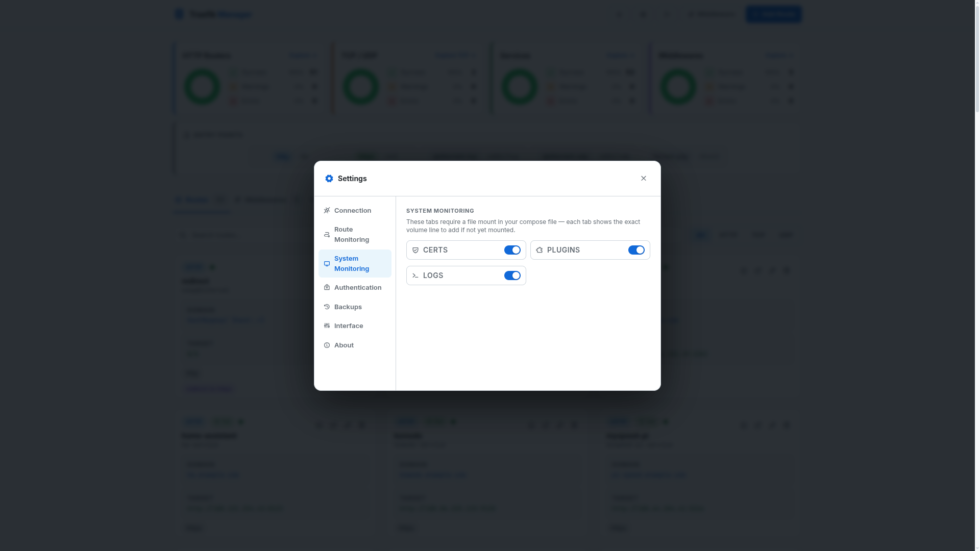Open the Authentication settings section
The height and width of the screenshot is (551, 980).
pos(357,287)
